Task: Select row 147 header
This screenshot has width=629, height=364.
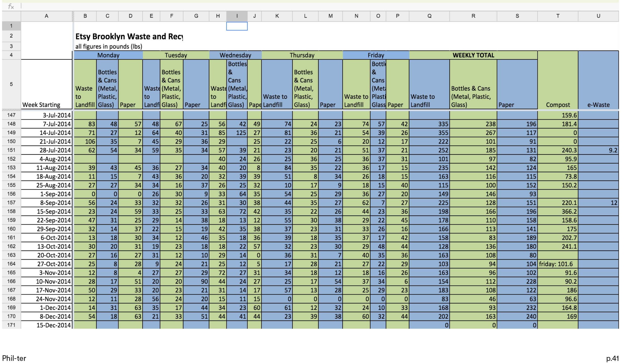Action: point(11,115)
